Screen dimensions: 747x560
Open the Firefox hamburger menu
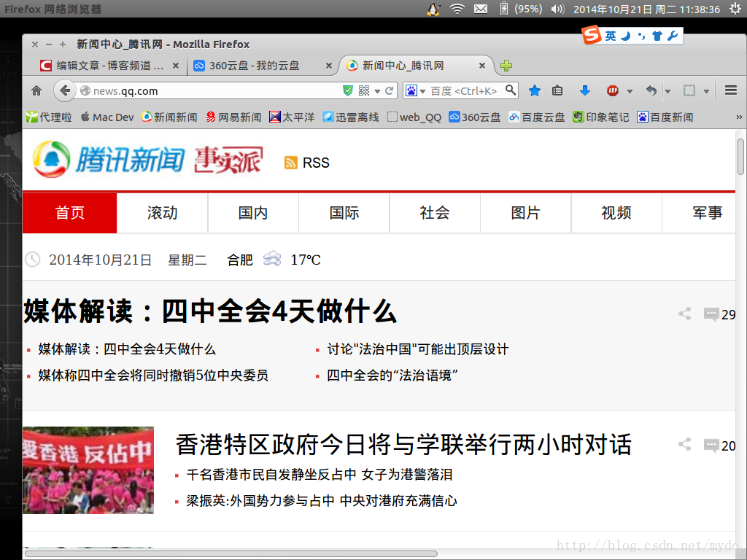point(731,90)
